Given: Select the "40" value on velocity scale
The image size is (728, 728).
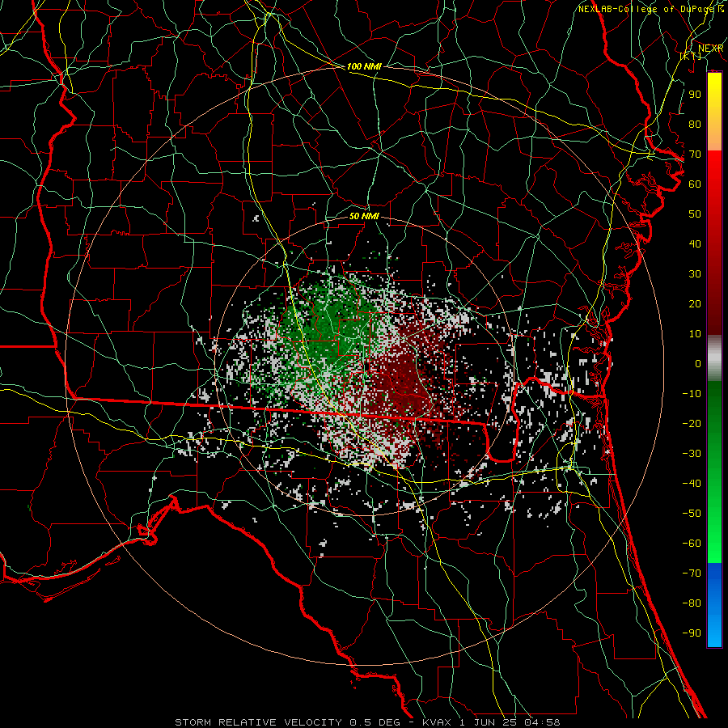Looking at the screenshot, I should pos(695,243).
